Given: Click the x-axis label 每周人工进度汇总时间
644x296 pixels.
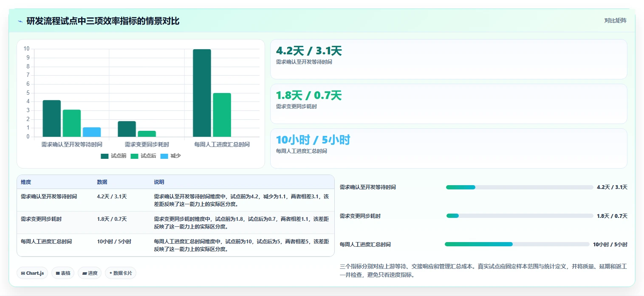Looking at the screenshot, I should [x=222, y=144].
